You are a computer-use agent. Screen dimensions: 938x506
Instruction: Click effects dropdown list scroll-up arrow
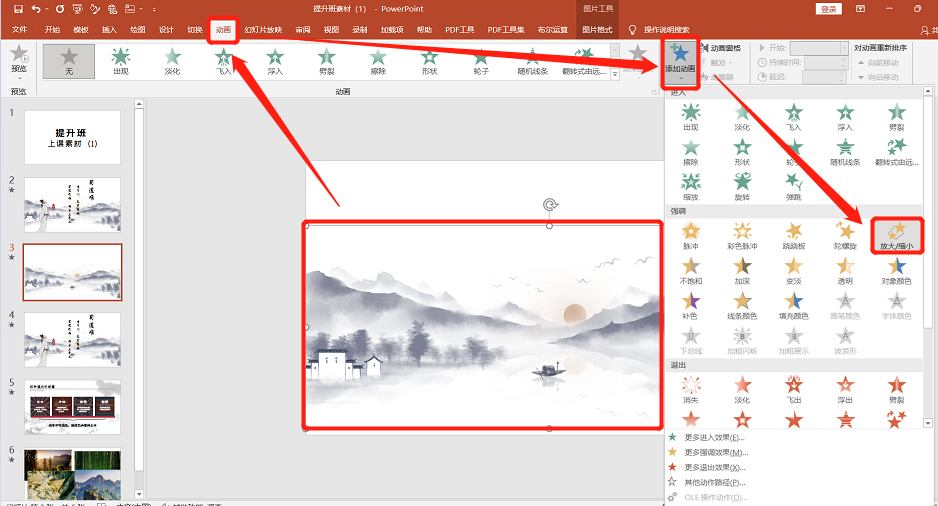click(x=928, y=92)
